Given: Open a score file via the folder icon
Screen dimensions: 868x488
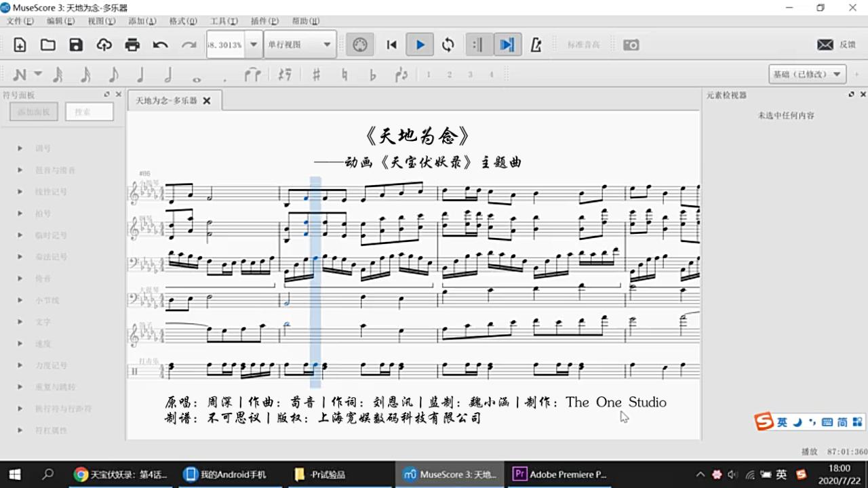Looking at the screenshot, I should coord(47,45).
